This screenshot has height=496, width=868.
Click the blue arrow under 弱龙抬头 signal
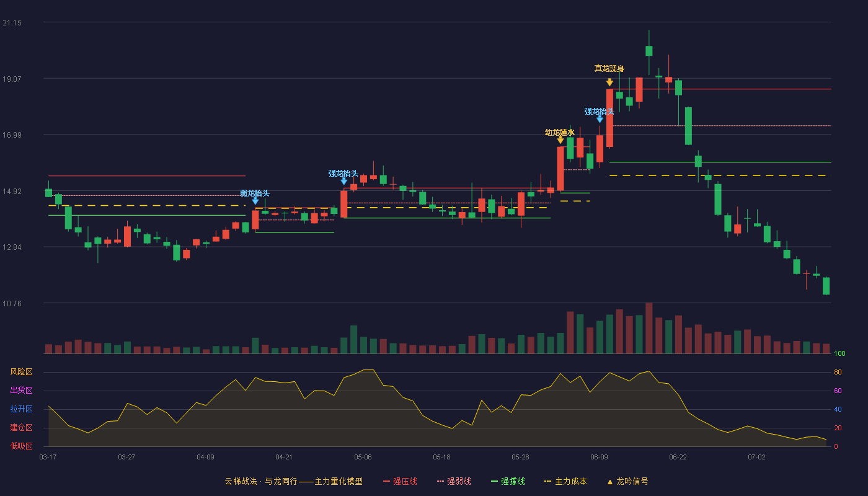point(255,201)
